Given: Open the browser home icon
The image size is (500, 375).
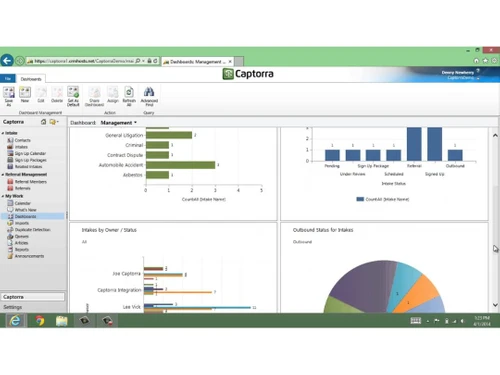Looking at the screenshot, I should point(476,61).
